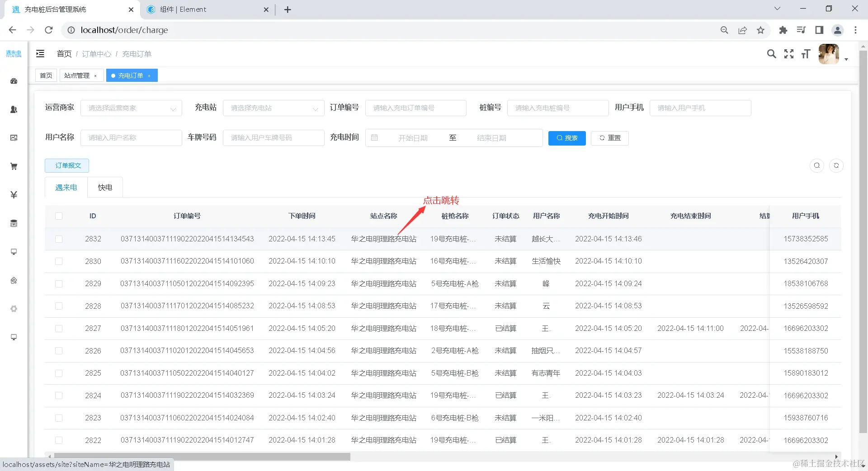Open the browser extensions puzzle icon
This screenshot has height=471, width=868.
[x=783, y=30]
